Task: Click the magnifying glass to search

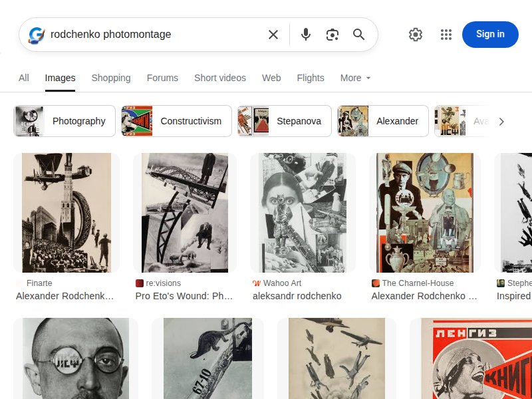Action: (x=359, y=34)
